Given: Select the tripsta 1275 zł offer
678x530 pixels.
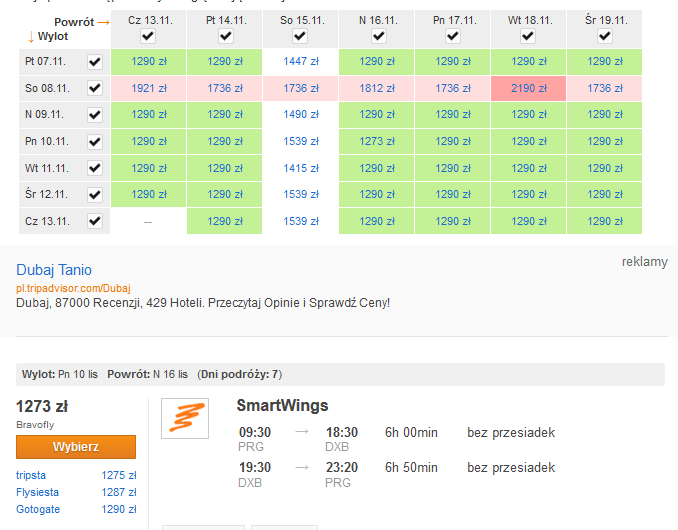Looking at the screenshot, I should 76,475.
